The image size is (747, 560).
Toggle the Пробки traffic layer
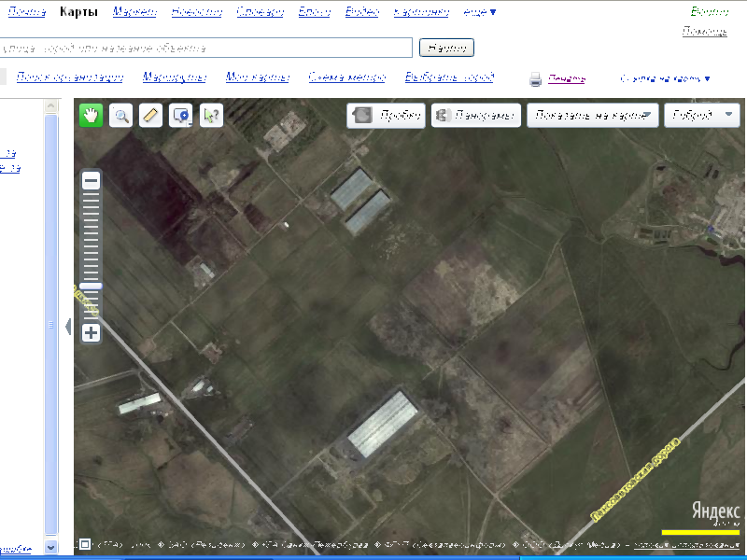tap(387, 116)
